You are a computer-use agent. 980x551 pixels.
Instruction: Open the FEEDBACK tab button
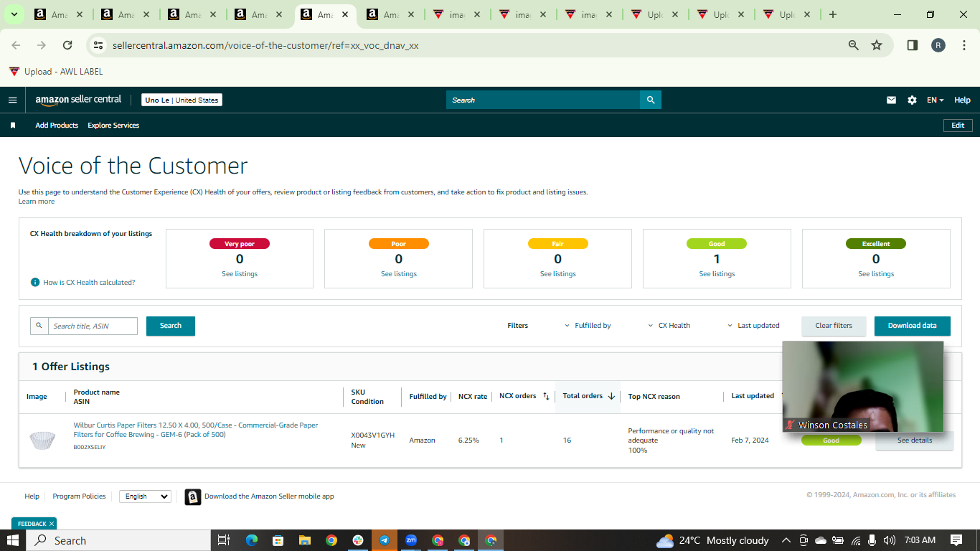coord(32,524)
